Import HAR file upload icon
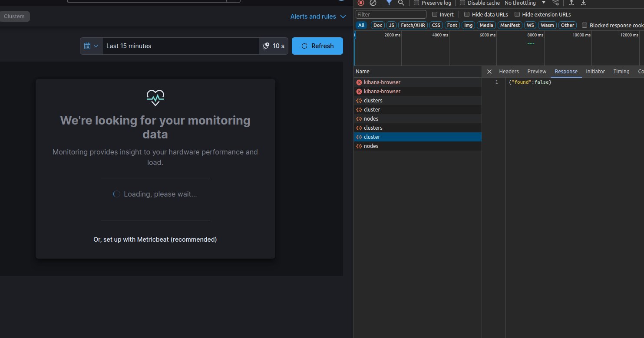This screenshot has width=644, height=338. pos(571,3)
